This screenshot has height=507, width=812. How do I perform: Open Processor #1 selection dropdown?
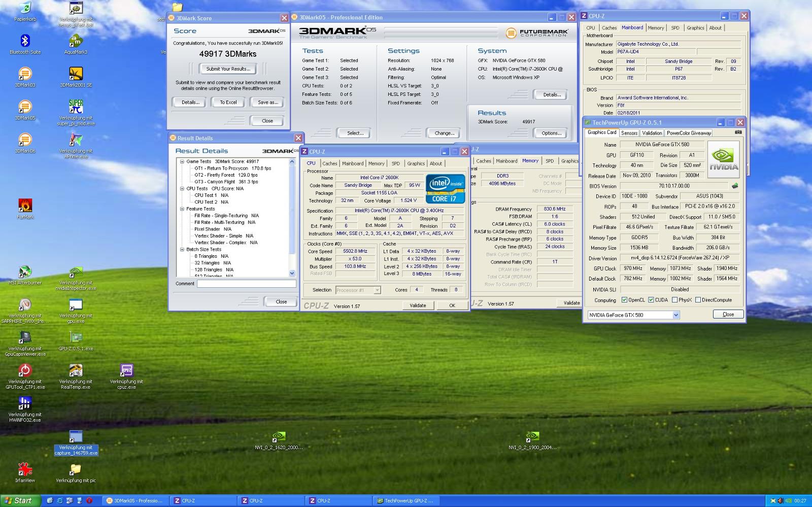point(377,290)
